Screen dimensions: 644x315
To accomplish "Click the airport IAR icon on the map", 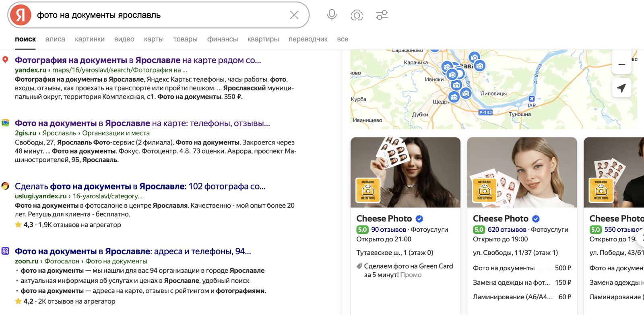I will coord(532,99).
